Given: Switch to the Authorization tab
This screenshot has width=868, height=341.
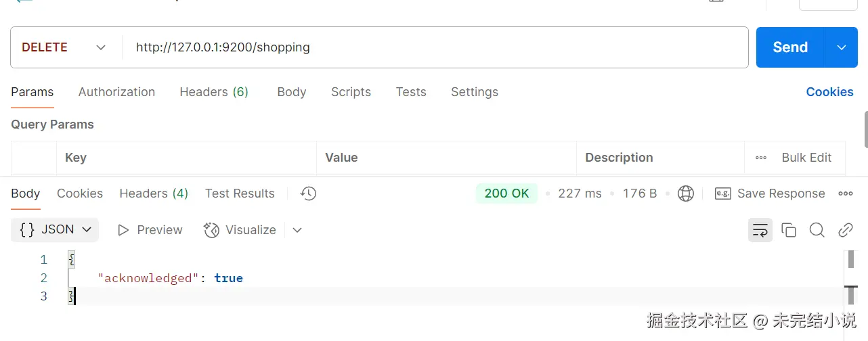Looking at the screenshot, I should (x=116, y=92).
